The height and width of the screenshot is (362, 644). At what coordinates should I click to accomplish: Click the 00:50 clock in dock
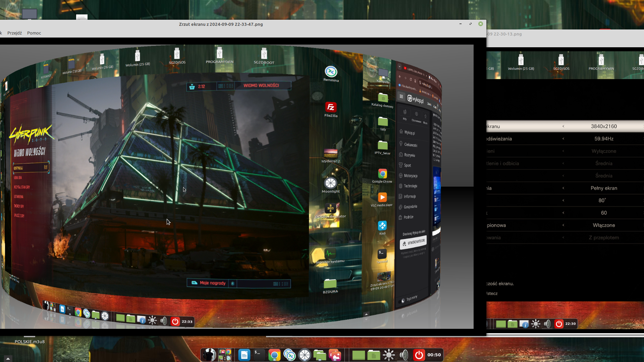click(x=434, y=355)
